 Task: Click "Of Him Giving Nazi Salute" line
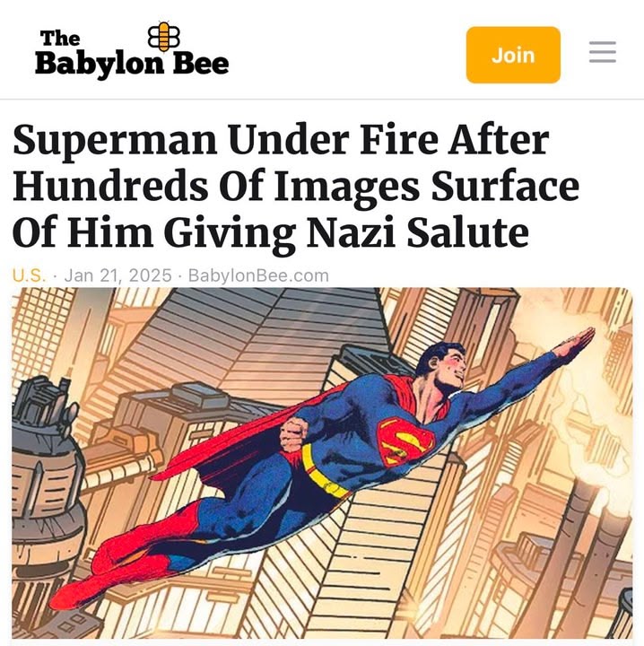[271, 233]
